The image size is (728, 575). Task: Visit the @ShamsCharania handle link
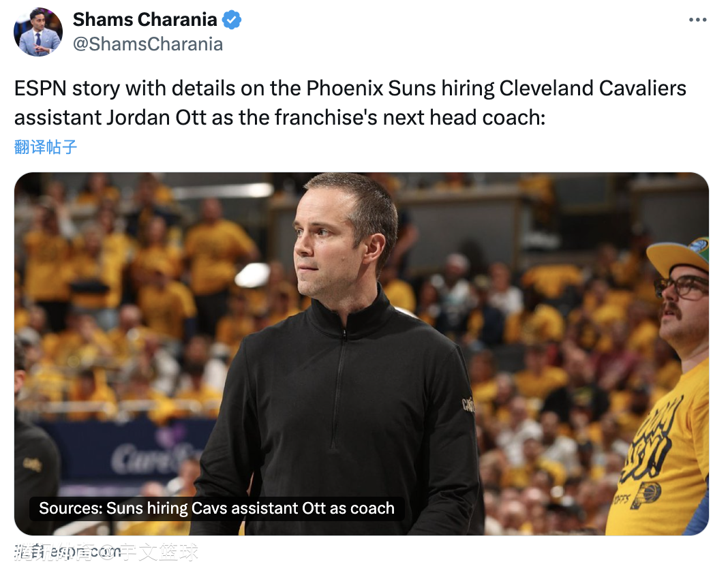(x=148, y=44)
